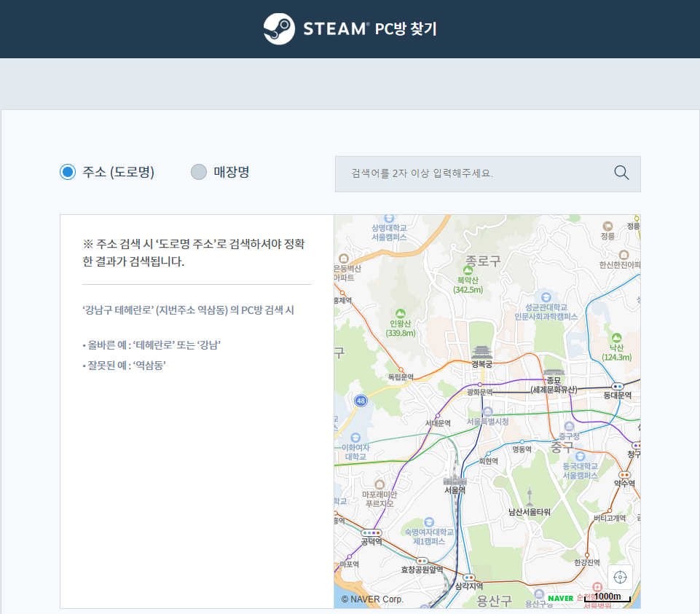700x614 pixels.
Task: Click the 약수역 station marker
Action: coord(624,475)
